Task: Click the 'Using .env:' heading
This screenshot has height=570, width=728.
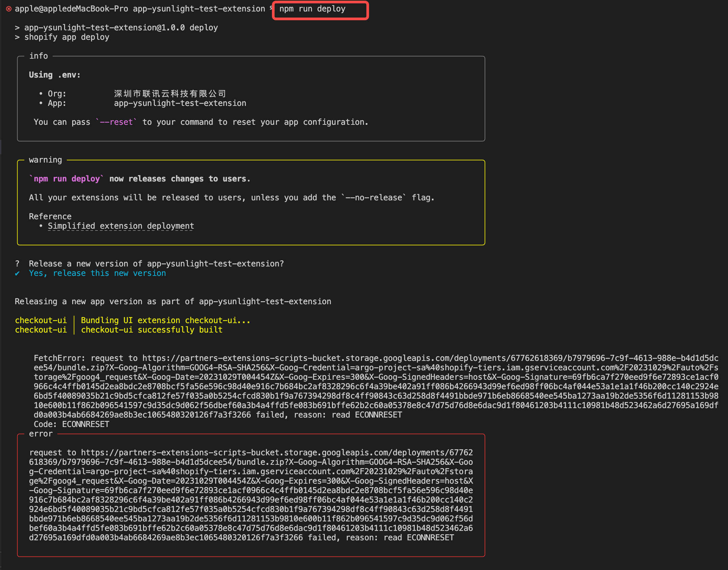Action: 55,75
